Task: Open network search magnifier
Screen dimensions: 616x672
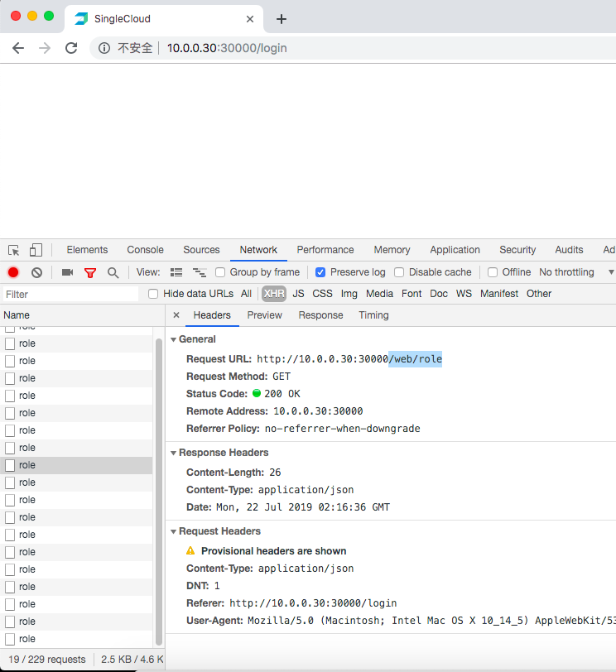Action: pos(113,272)
